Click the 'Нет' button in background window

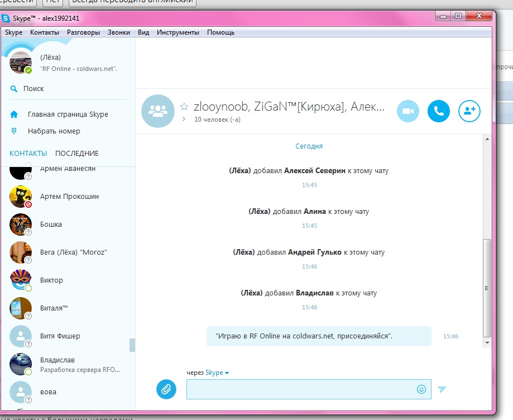(x=52, y=2)
